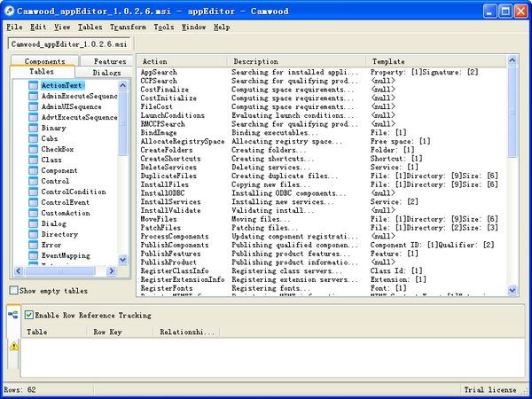Click the Binary table icon

point(33,129)
